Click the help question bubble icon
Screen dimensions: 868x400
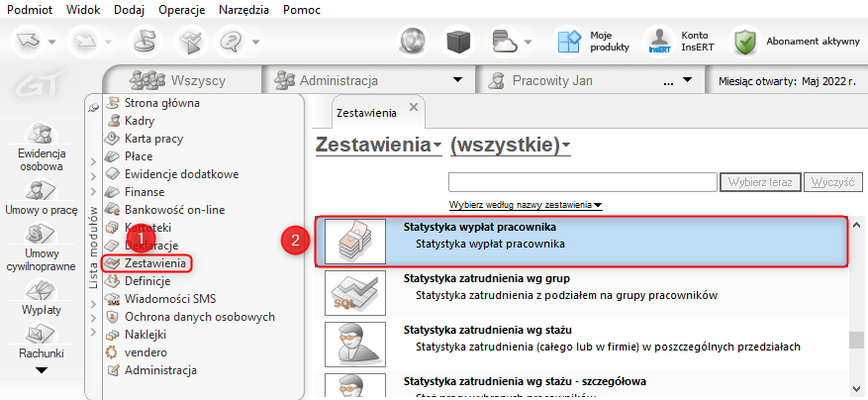pos(232,41)
